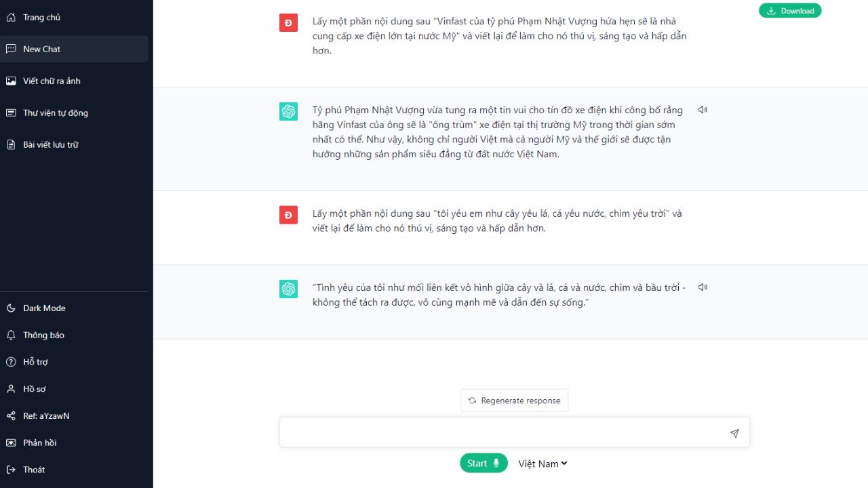Open the Việt Nam language dropdown

pyautogui.click(x=542, y=464)
